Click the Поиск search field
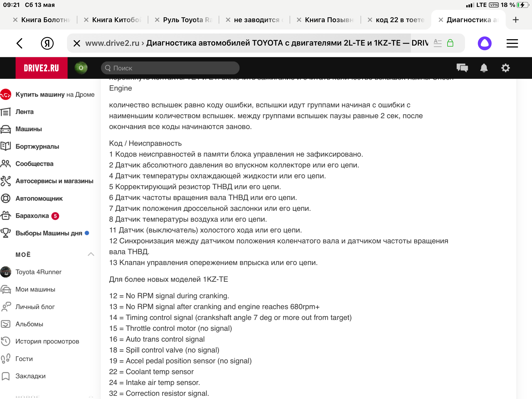The width and height of the screenshot is (532, 399). click(x=170, y=68)
